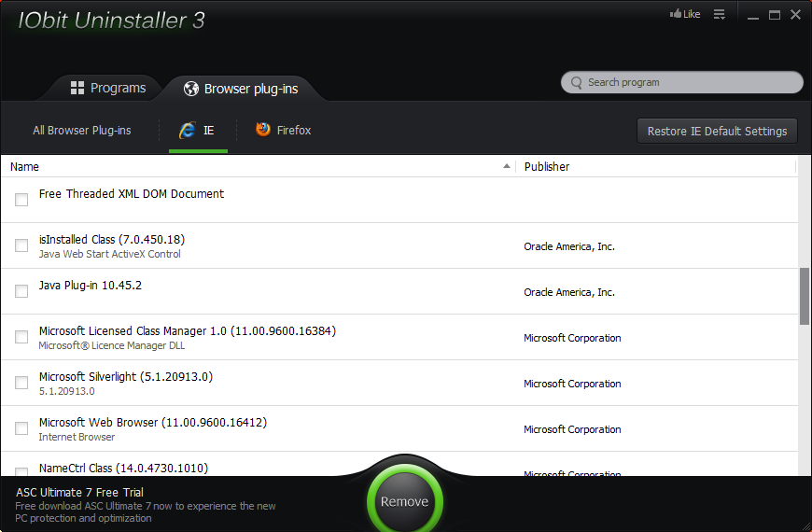Click the green Remove button
Viewport: 812px width, 532px height.
click(x=404, y=501)
